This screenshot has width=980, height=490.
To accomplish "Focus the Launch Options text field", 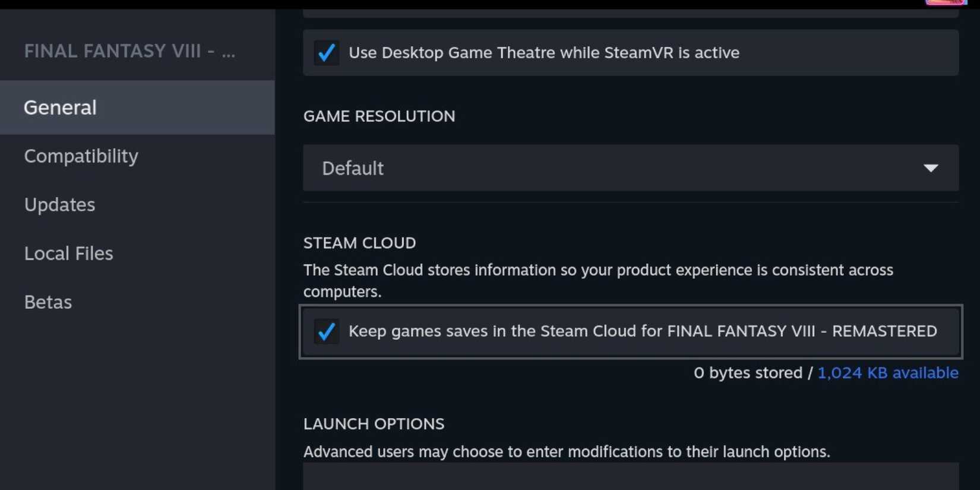I will [x=630, y=478].
